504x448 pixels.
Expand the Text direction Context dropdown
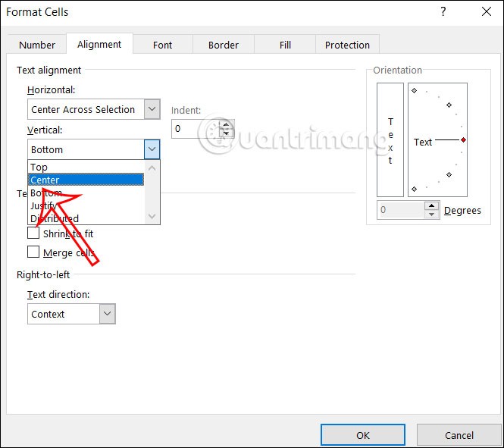pyautogui.click(x=107, y=314)
